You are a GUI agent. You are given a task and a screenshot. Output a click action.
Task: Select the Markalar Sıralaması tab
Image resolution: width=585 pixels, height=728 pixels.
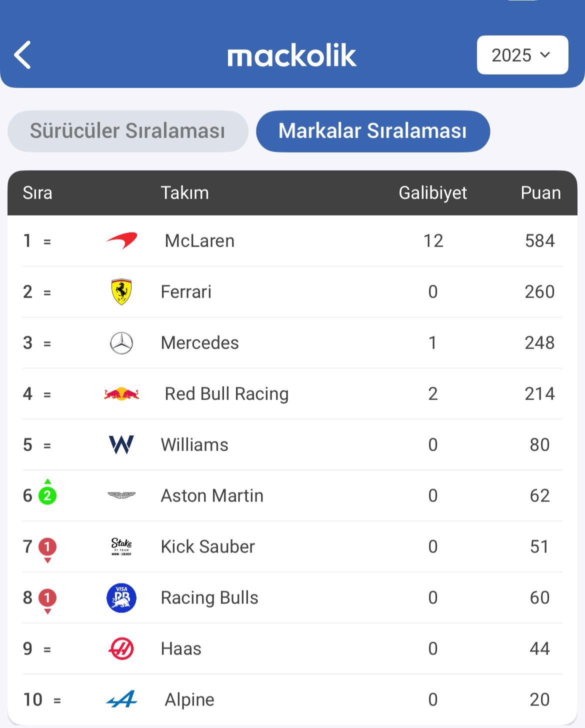coord(373,131)
